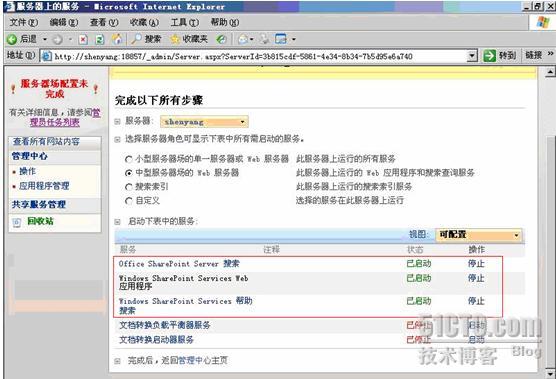Open the 帮助(H) menu
The image size is (556, 379).
pyautogui.click(x=225, y=22)
